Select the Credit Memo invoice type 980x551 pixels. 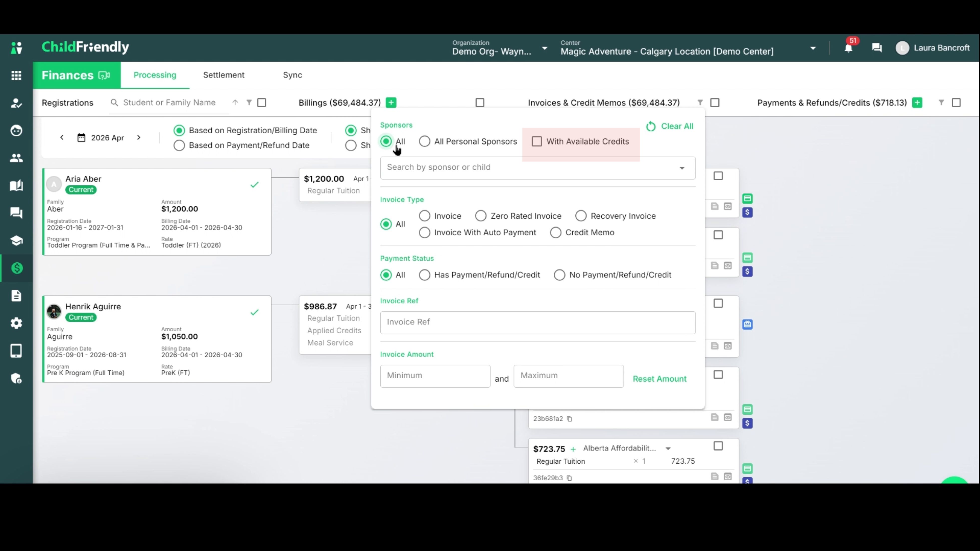tap(556, 232)
